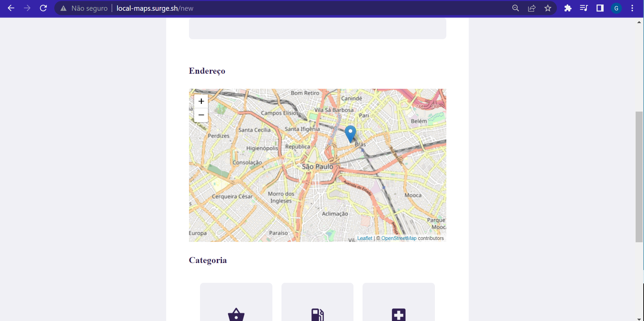This screenshot has height=321, width=644.
Task: Go back to the previous page
Action: point(11,8)
